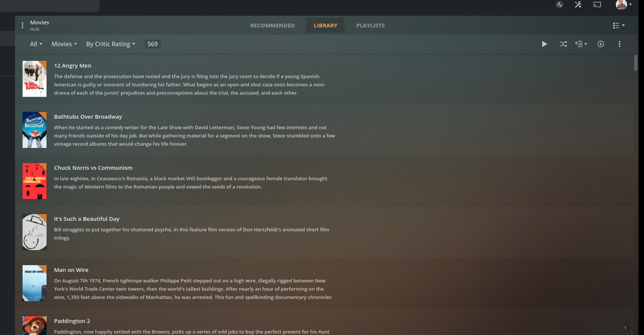Switch to the Playlists tab
644x335 pixels.
[371, 26]
